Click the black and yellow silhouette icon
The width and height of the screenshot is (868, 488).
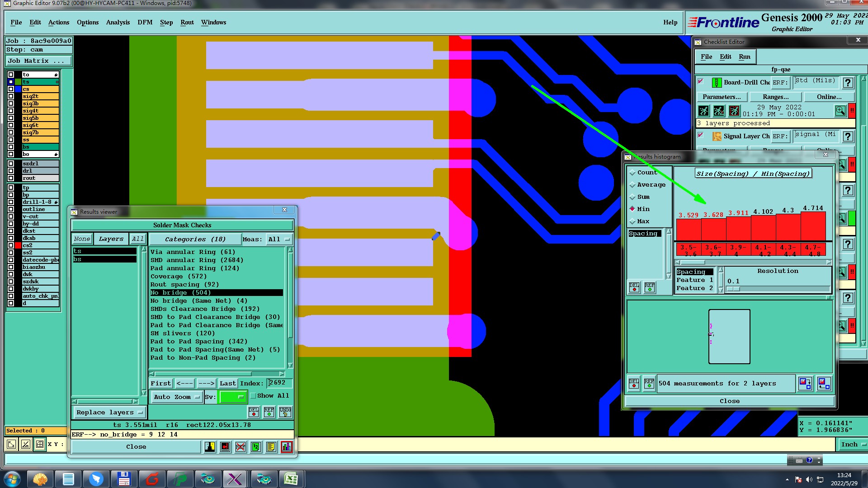click(x=210, y=447)
